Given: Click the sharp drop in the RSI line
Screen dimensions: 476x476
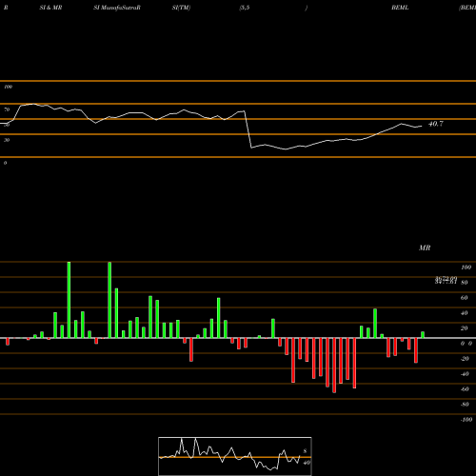Looking at the screenshot, I should (x=248, y=129).
